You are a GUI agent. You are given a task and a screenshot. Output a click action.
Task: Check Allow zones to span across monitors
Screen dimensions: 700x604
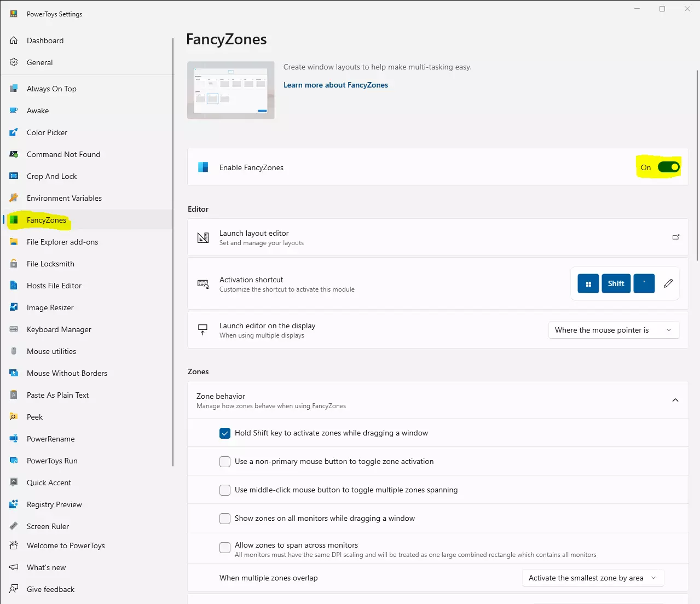[x=225, y=548]
